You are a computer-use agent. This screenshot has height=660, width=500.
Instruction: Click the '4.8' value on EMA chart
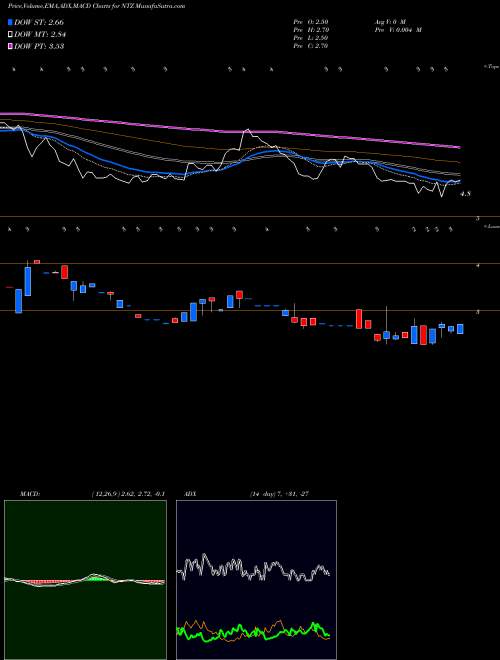[465, 194]
